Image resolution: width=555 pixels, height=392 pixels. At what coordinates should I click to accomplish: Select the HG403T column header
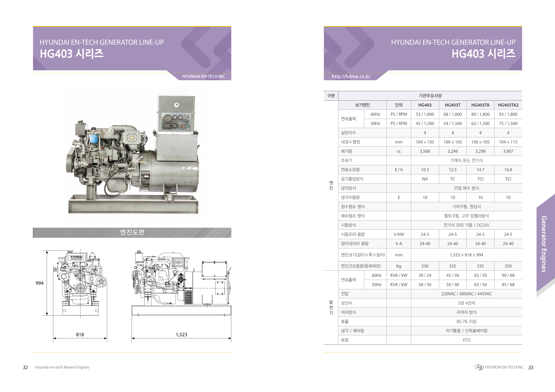[452, 105]
